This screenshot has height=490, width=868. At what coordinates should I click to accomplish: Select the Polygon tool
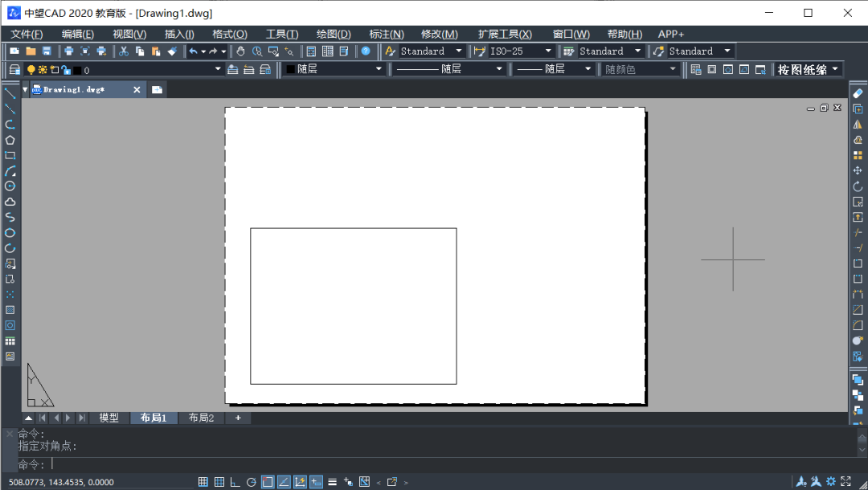(x=10, y=140)
